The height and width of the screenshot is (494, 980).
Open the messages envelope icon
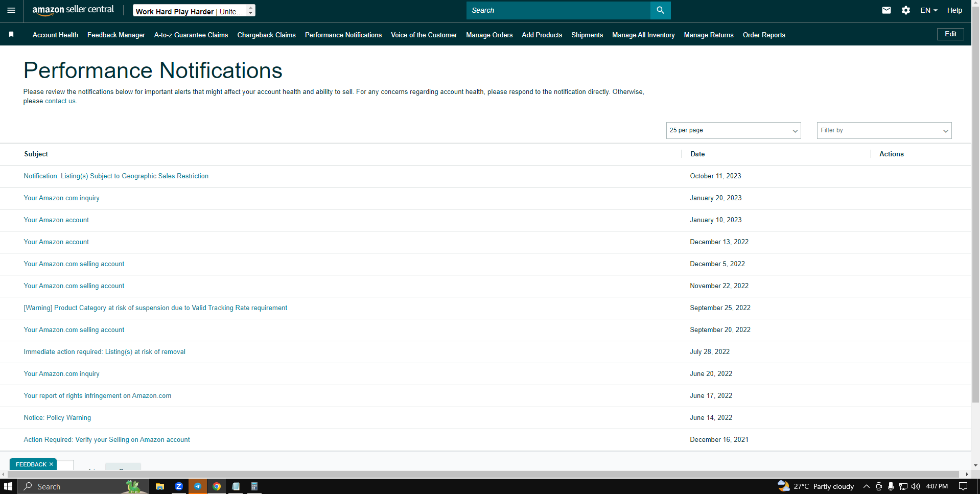(886, 10)
